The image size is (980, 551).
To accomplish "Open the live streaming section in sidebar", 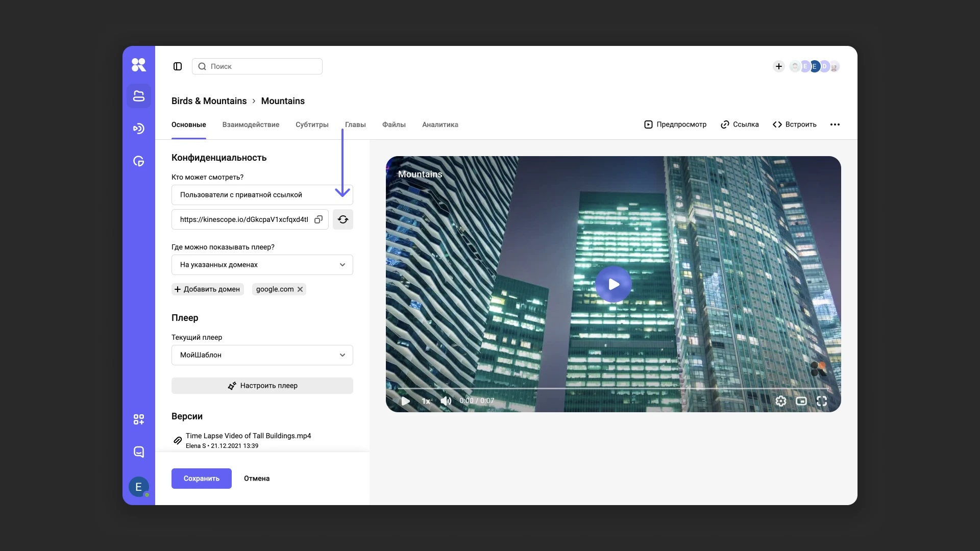I will point(139,129).
